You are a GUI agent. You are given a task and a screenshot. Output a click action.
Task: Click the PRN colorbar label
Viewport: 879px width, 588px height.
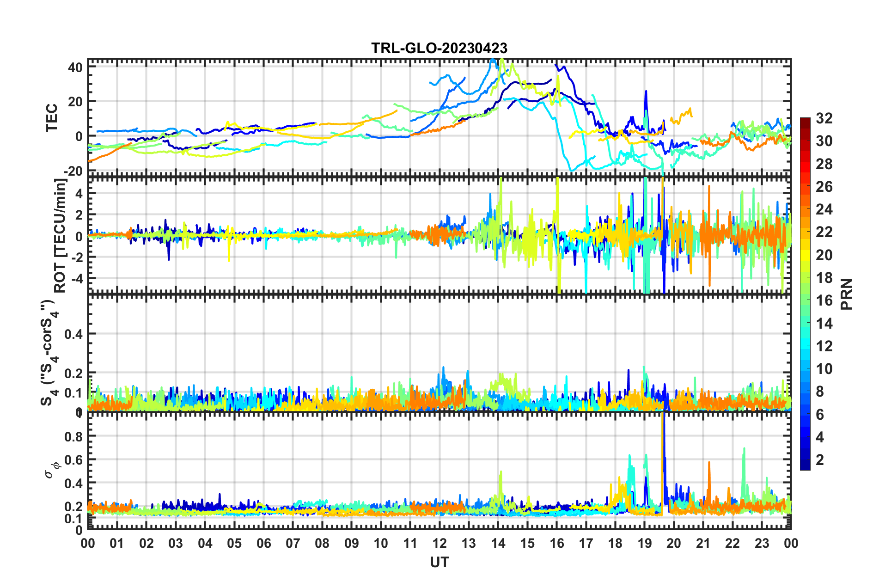[x=847, y=294]
